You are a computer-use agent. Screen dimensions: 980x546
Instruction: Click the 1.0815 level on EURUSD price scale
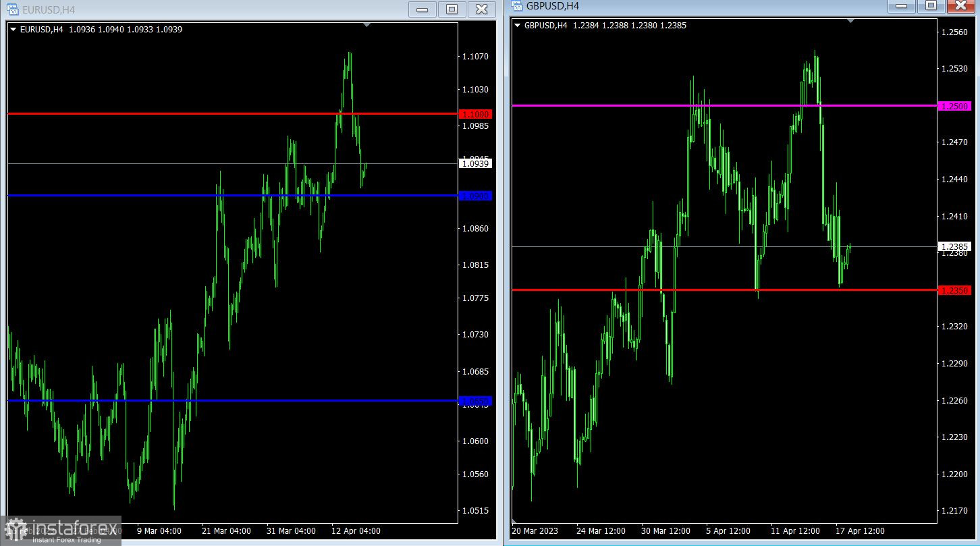(x=476, y=265)
